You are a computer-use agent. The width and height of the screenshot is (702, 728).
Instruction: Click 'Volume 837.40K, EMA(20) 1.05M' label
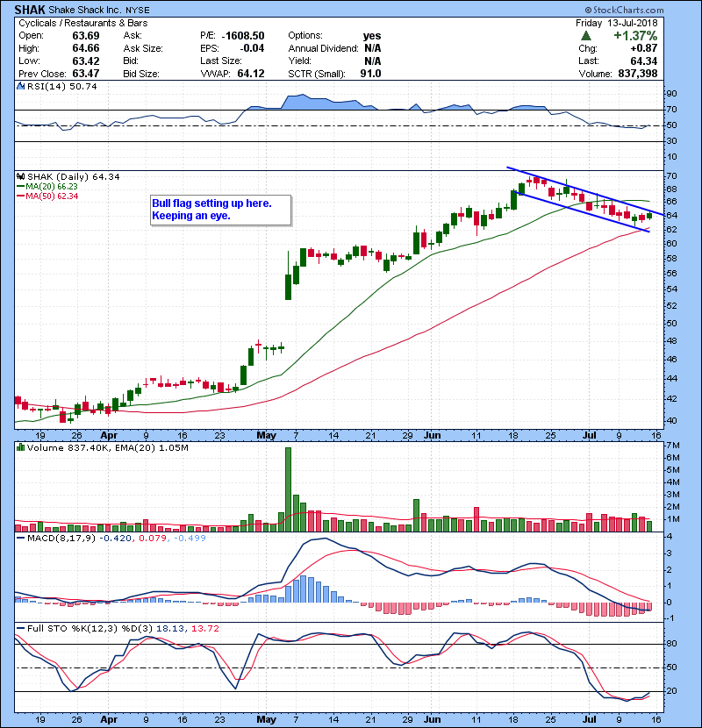108,447
